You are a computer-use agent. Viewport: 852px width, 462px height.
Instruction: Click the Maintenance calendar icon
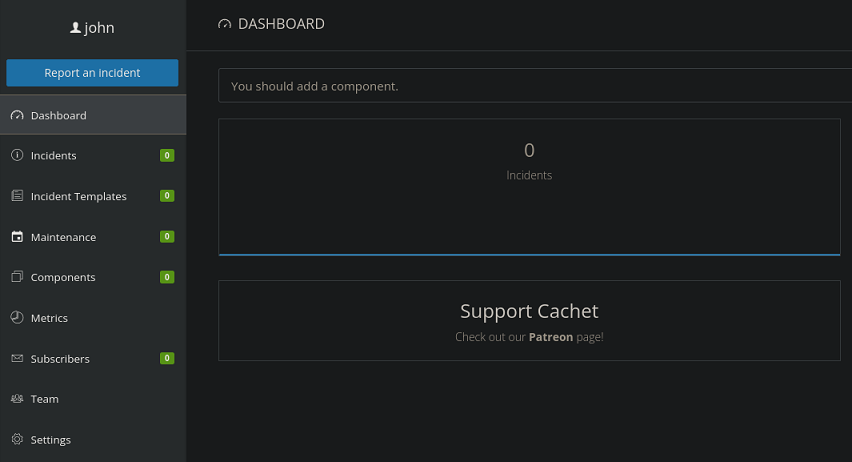point(17,237)
